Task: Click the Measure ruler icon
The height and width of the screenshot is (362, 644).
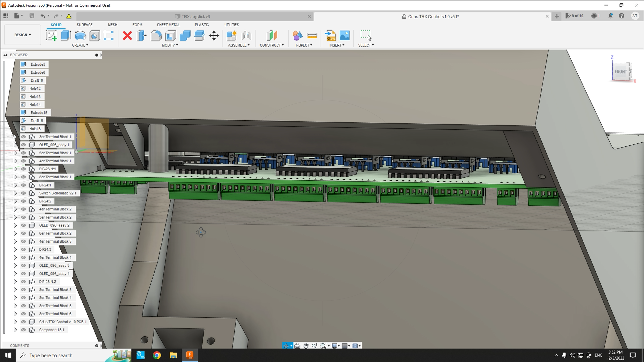Action: pos(312,36)
